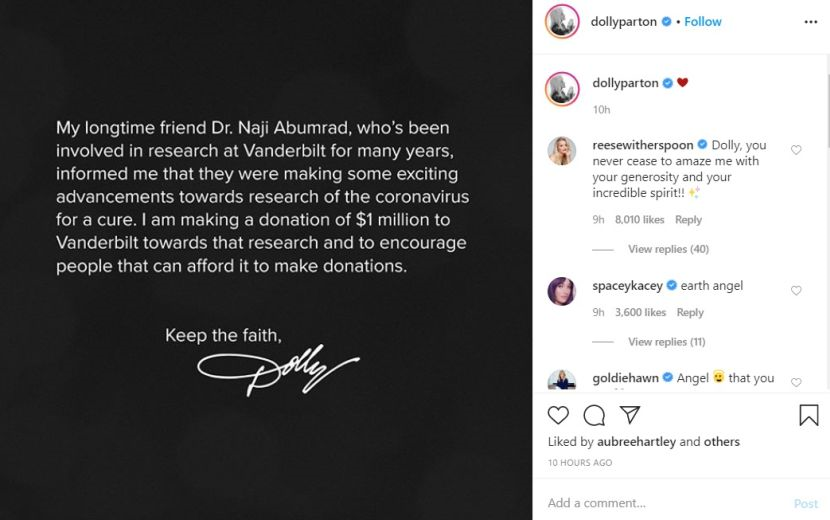This screenshot has height=520, width=830.
Task: Expand View replies (11)
Action: click(666, 342)
